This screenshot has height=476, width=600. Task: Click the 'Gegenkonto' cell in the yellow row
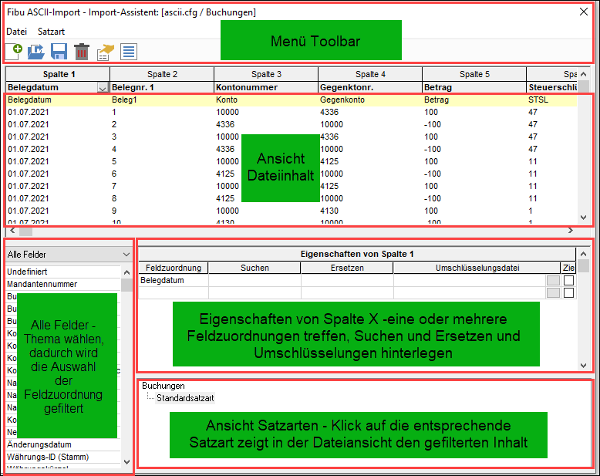342,100
